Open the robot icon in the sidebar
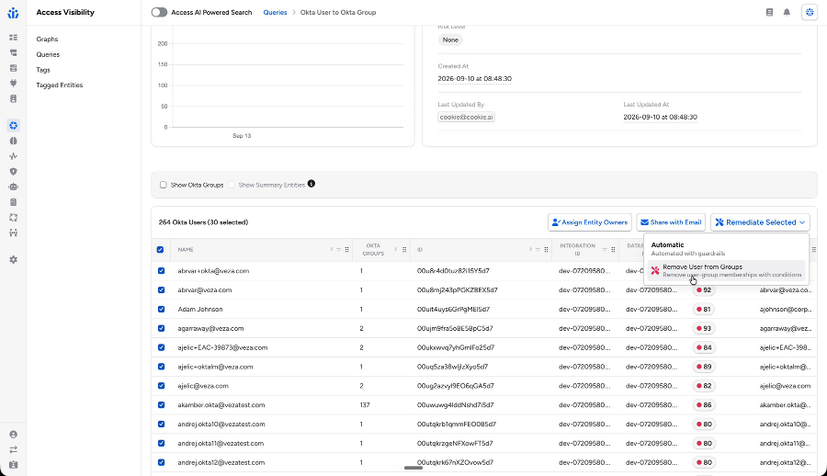This screenshot has width=827, height=476. pyautogui.click(x=13, y=187)
